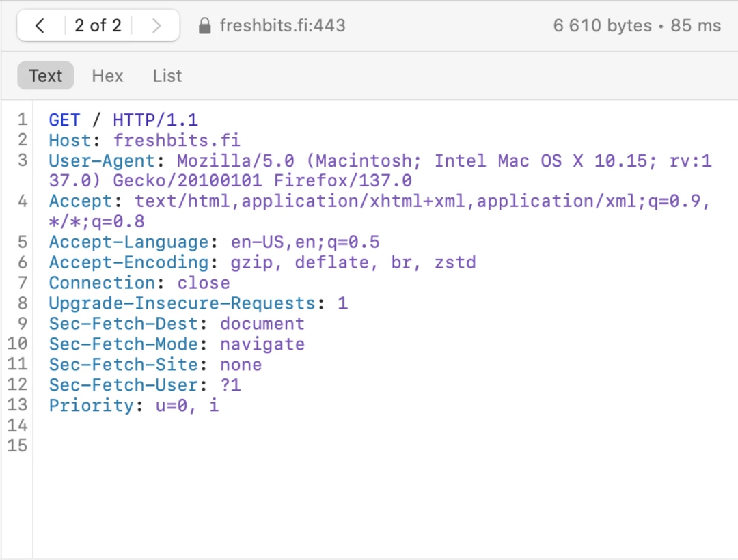
Task: Click the User-Agent header name
Action: point(102,161)
